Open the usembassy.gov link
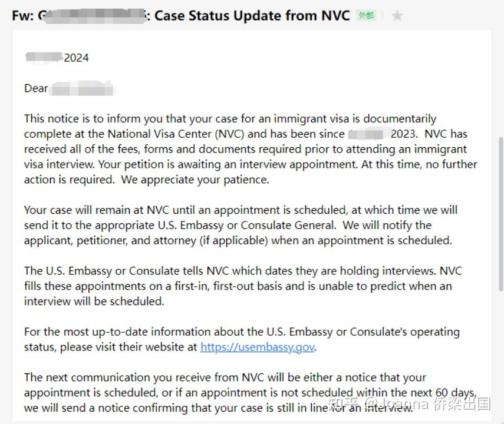The width and height of the screenshot is (504, 424). pos(257,347)
